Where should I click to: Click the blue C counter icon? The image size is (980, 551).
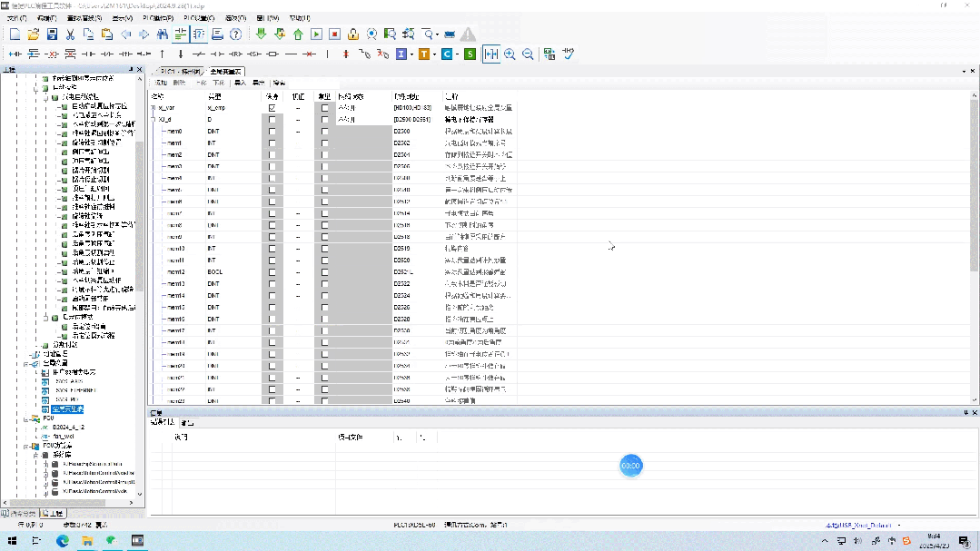point(447,54)
